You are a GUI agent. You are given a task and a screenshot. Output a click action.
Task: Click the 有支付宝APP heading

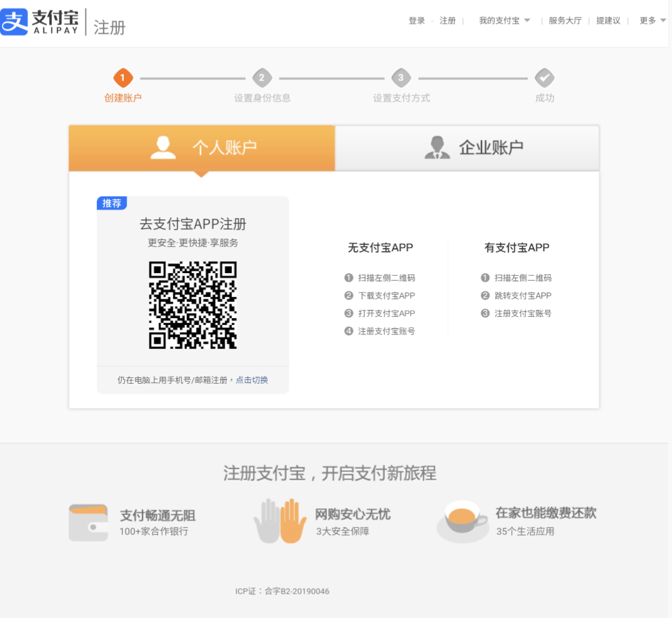pos(516,247)
